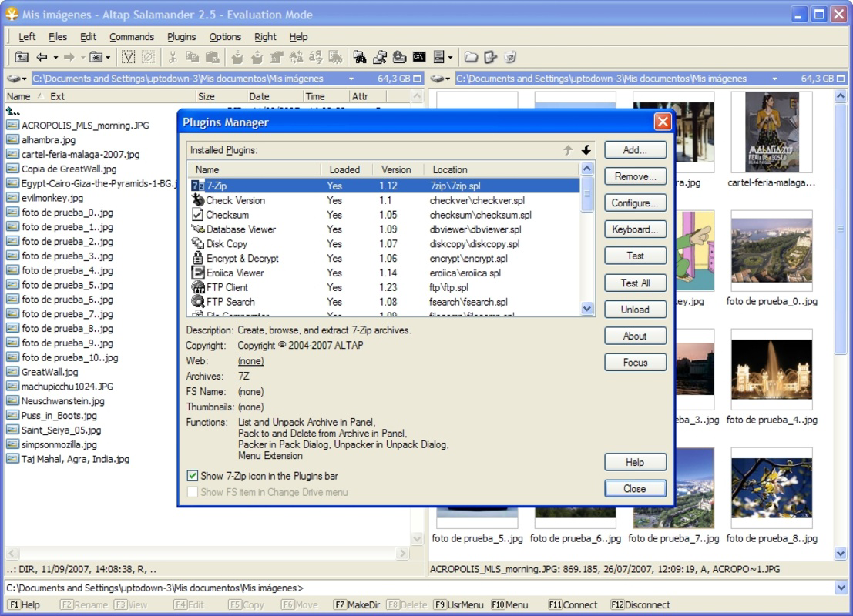
Task: Click the disk info toolbar icon
Action: [399, 57]
